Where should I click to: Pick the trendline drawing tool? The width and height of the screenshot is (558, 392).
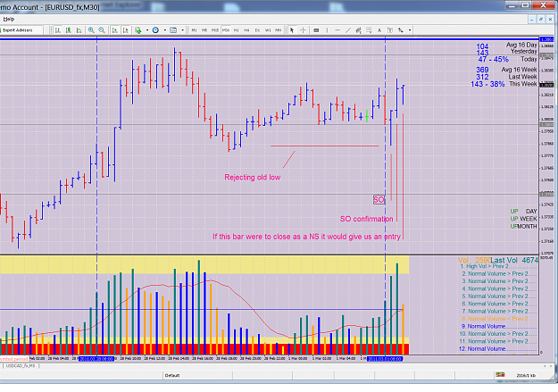point(348,30)
